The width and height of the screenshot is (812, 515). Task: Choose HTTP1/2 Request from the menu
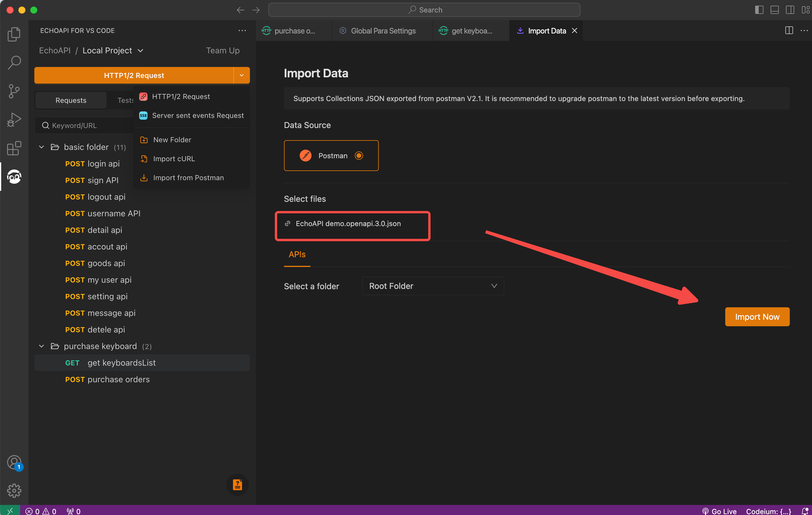192,97
